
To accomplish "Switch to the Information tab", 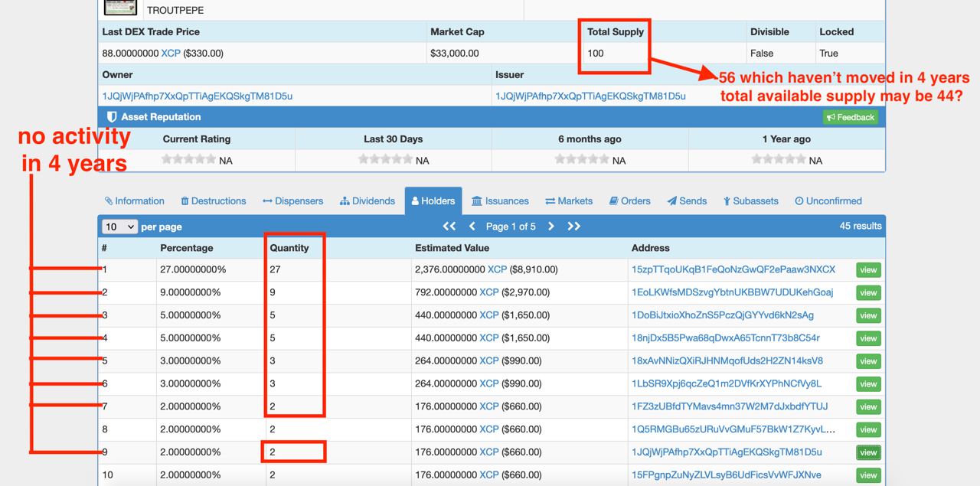I will point(135,201).
